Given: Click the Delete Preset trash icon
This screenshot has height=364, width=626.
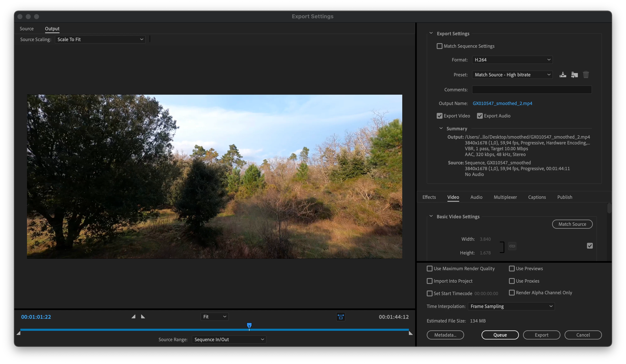Looking at the screenshot, I should 586,75.
